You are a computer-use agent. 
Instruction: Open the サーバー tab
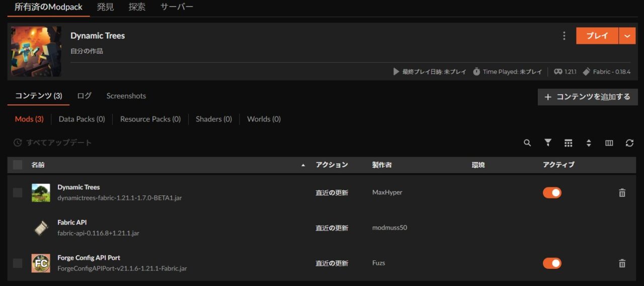point(177,7)
